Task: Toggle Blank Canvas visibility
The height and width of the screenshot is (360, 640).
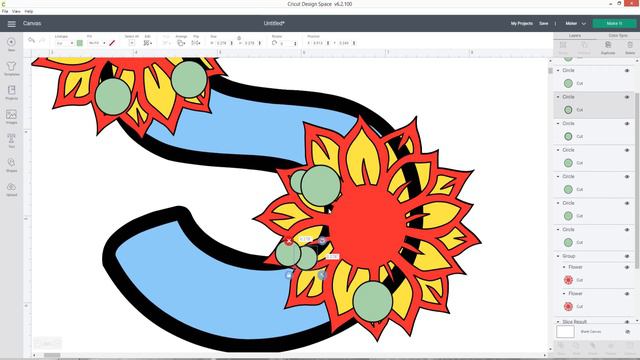Action: (x=627, y=332)
